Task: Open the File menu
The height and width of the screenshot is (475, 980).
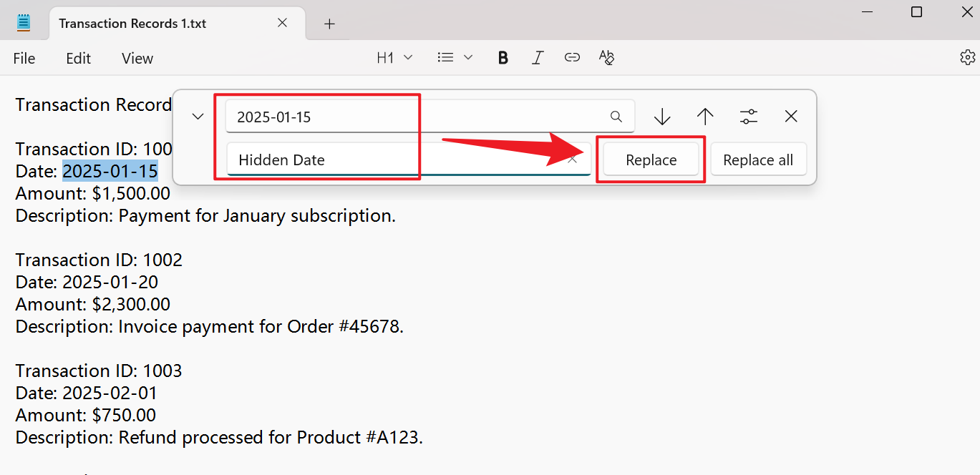Action: tap(24, 59)
